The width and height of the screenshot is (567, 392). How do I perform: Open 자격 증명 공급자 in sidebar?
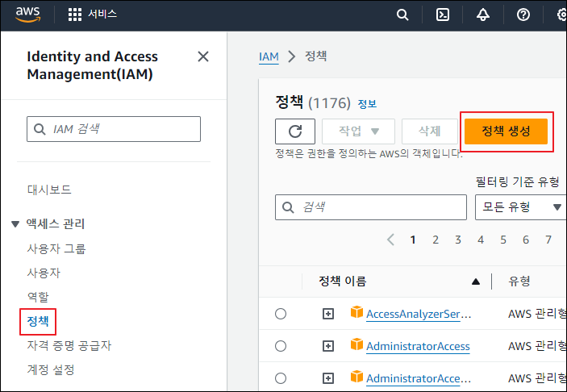(x=69, y=345)
